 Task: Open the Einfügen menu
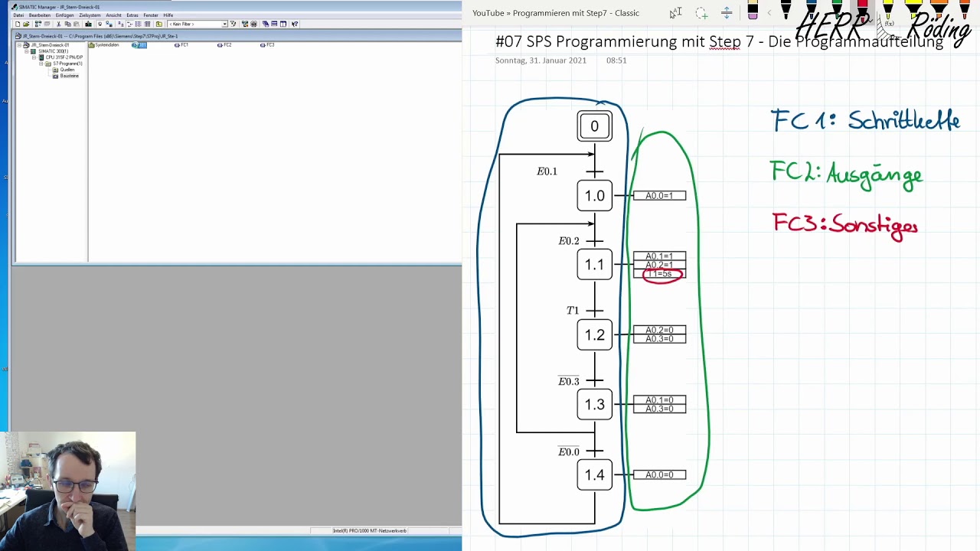pos(64,15)
